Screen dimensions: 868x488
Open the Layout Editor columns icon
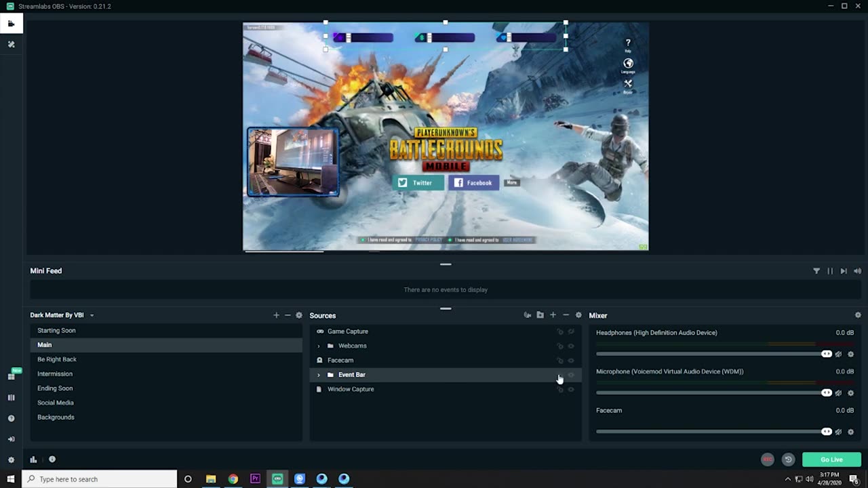coord(11,398)
